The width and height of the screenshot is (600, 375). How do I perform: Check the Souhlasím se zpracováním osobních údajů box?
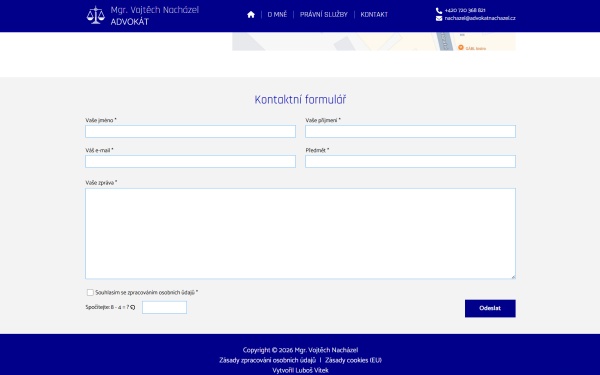(90, 292)
